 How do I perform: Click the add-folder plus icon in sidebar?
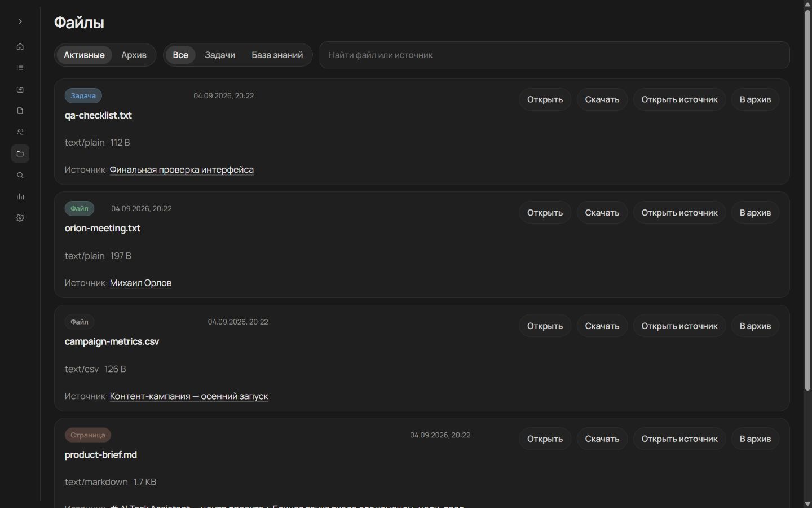(20, 90)
